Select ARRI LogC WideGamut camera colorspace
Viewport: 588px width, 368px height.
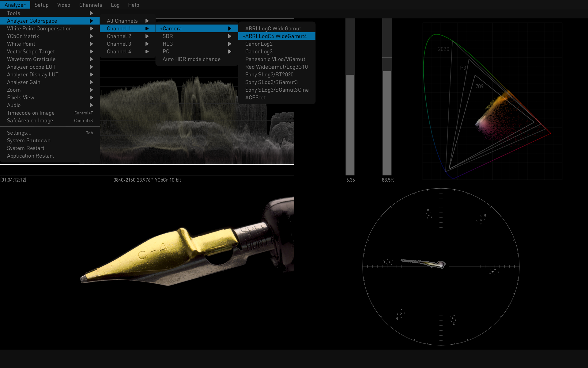(273, 29)
